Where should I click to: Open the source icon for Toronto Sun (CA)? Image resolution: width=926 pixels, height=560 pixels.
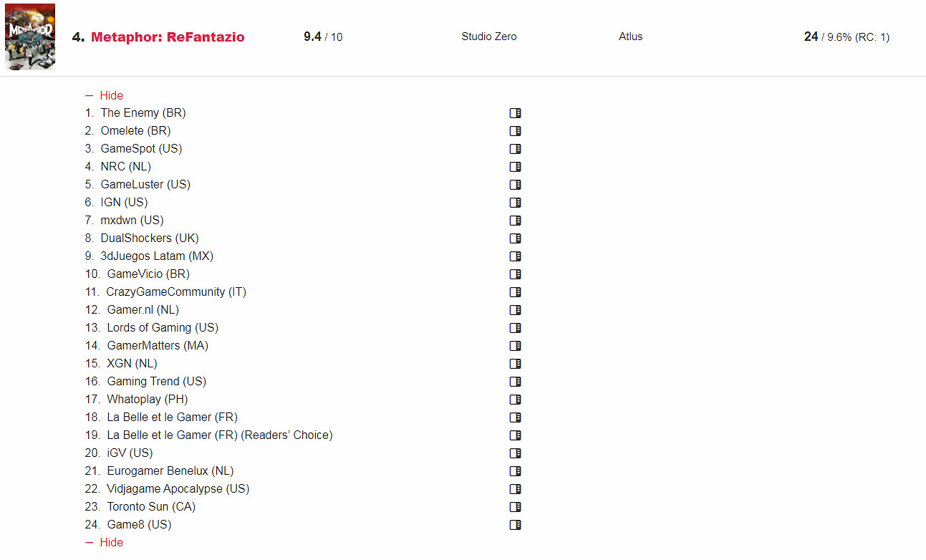coord(515,507)
